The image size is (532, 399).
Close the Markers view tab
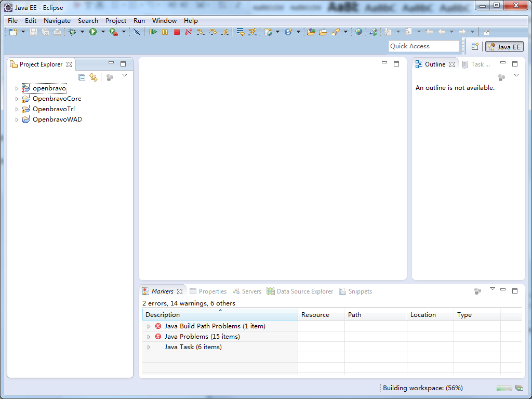coord(180,291)
